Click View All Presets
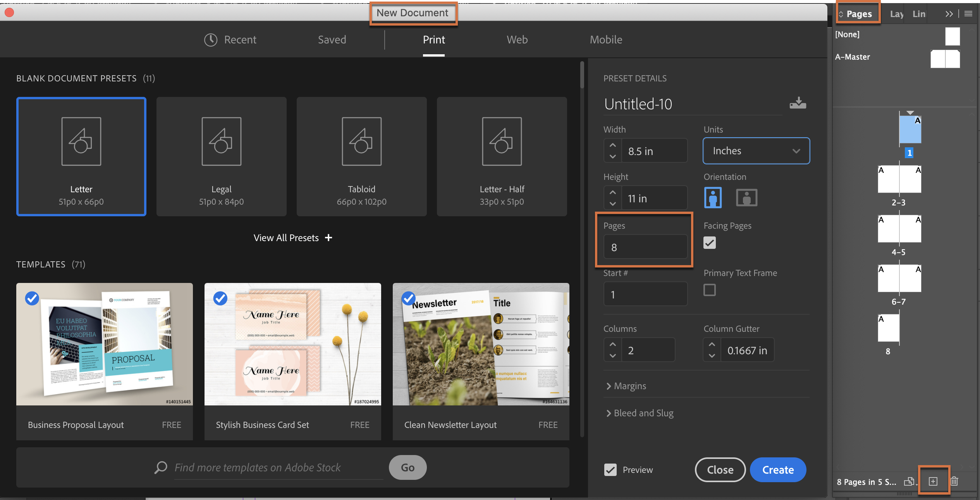This screenshot has width=980, height=500. (x=292, y=238)
